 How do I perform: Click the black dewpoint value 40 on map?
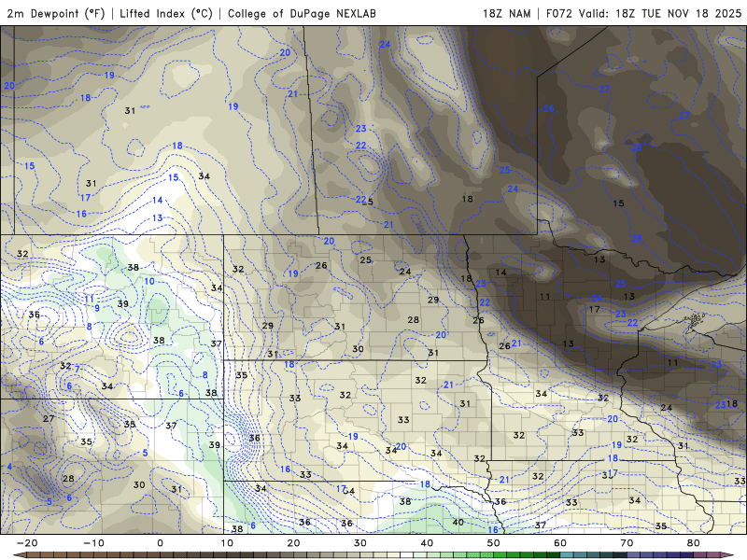pyautogui.click(x=458, y=522)
